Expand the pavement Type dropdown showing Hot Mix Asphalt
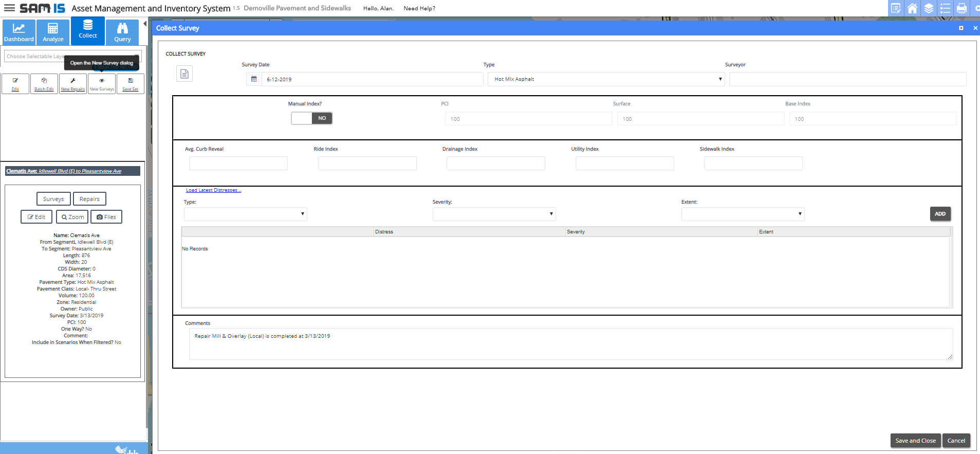 point(606,79)
